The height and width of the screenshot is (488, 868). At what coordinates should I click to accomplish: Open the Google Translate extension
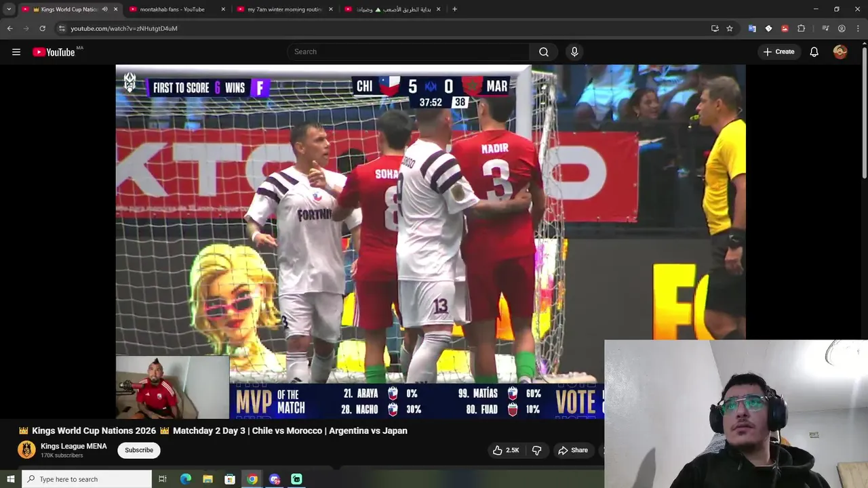click(752, 28)
